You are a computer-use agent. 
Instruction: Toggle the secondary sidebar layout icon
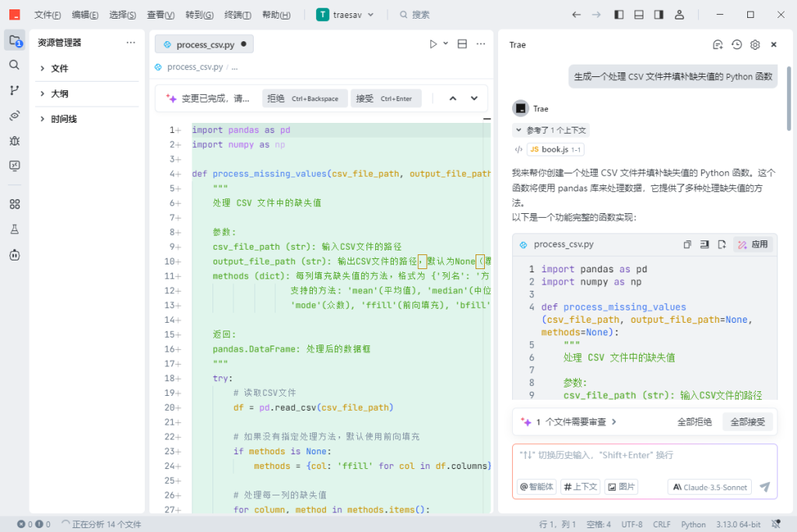pos(658,15)
